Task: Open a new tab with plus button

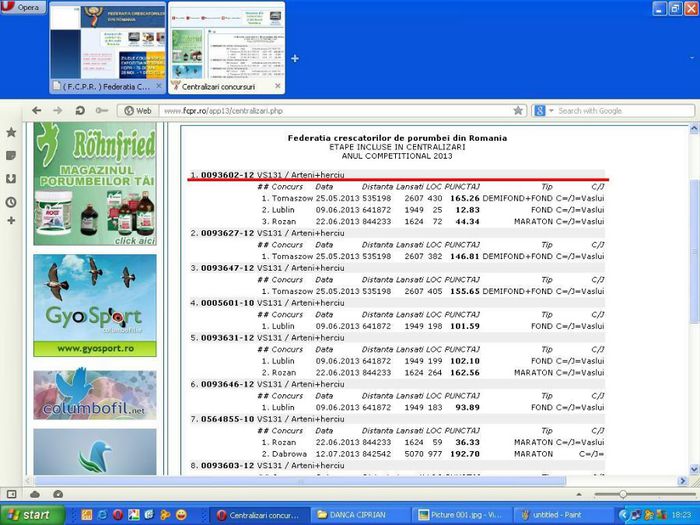Action: coord(295,59)
